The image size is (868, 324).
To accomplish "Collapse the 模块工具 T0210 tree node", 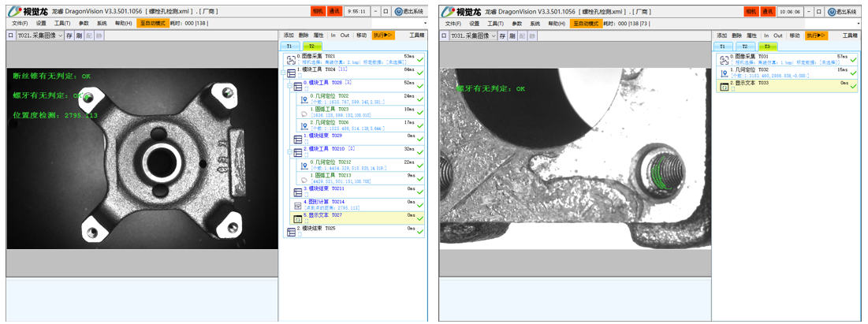I will point(289,152).
